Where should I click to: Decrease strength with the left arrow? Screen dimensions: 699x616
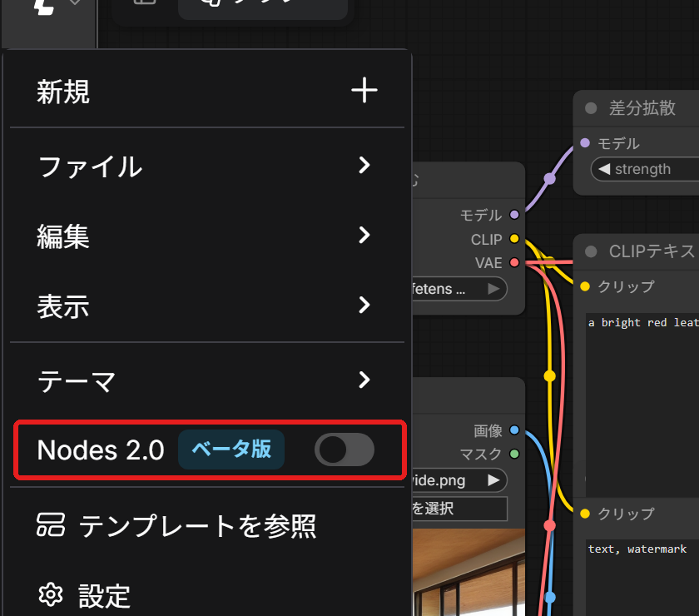click(604, 169)
